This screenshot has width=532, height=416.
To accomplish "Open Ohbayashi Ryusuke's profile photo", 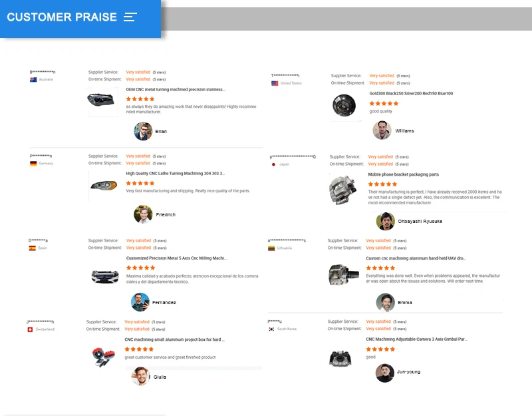I will pos(385,221).
